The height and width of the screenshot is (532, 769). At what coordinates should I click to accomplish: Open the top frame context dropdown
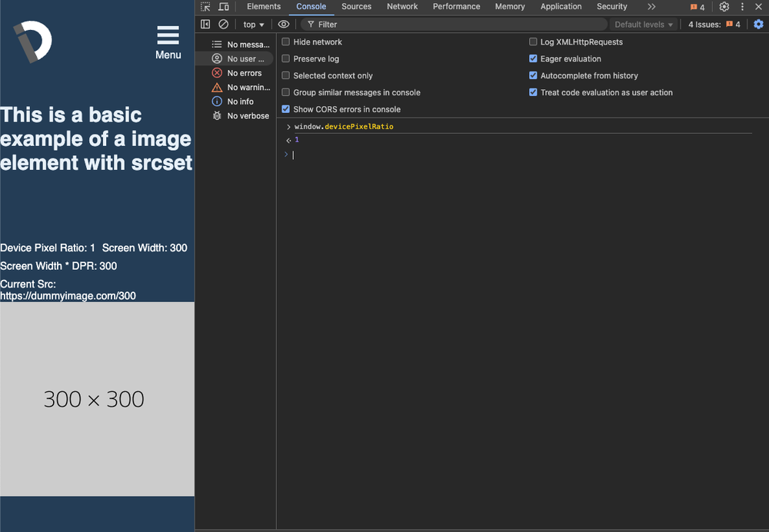point(252,24)
